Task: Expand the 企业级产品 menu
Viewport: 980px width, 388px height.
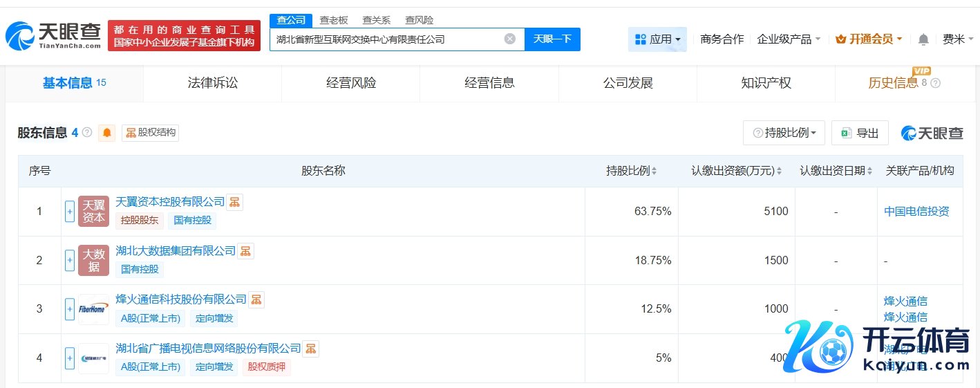Action: click(x=789, y=39)
